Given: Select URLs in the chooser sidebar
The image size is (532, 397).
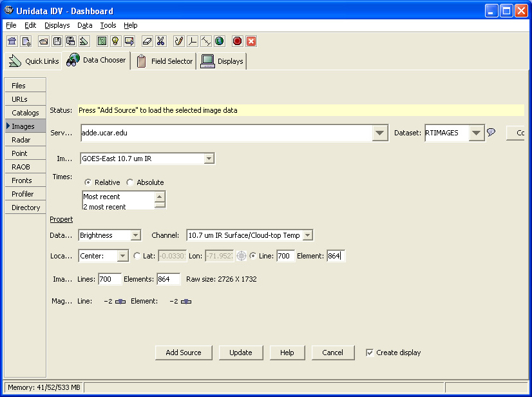Looking at the screenshot, I should [x=26, y=99].
